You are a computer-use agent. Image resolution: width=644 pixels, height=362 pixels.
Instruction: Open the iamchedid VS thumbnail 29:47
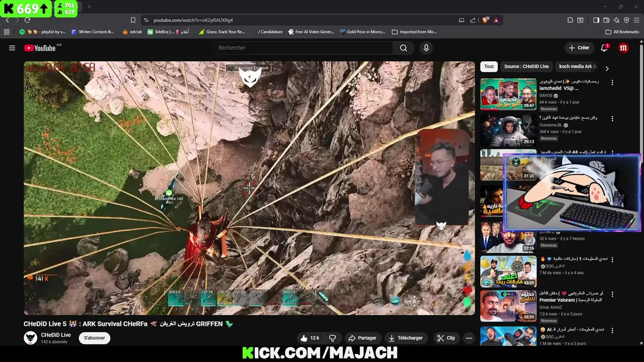coord(508,94)
